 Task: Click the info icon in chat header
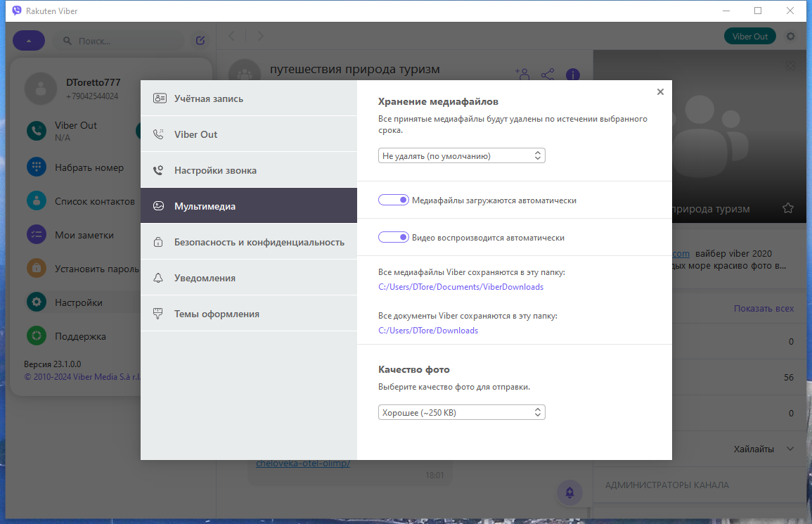(x=573, y=75)
